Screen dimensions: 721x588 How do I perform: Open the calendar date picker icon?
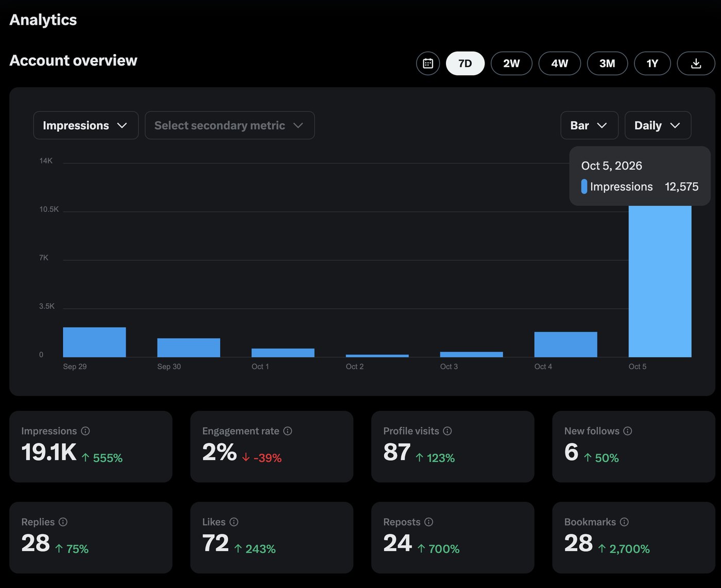pyautogui.click(x=428, y=63)
